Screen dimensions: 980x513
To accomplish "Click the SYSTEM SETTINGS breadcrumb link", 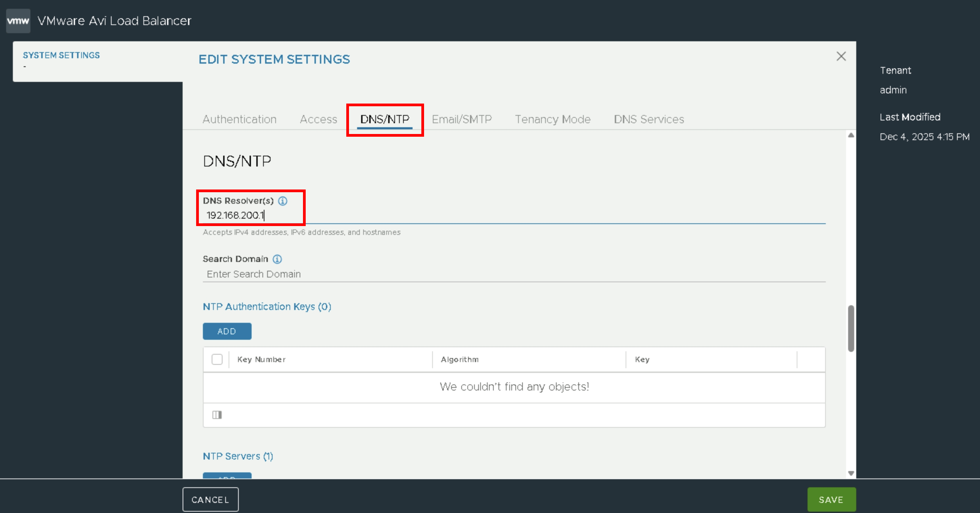I will [x=61, y=55].
